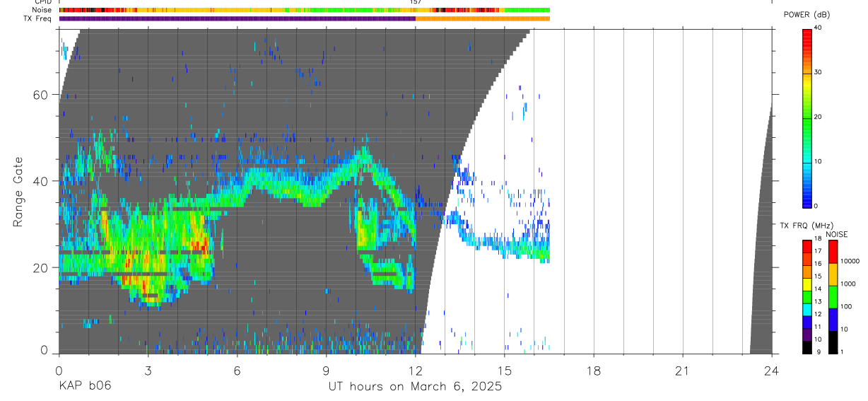This screenshot has width=868, height=401.
Task: Click the 20 tick on the Range Gate axis
Action: (x=42, y=267)
